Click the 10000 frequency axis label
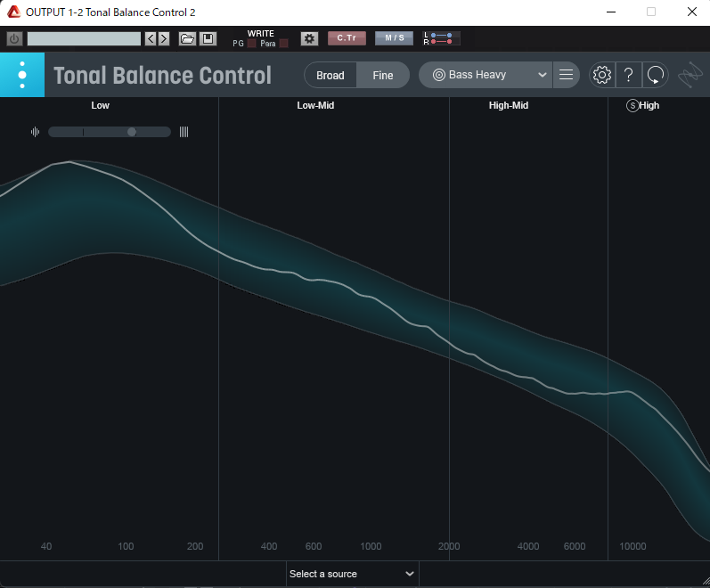Screen dimensions: 710x588 tap(632, 546)
